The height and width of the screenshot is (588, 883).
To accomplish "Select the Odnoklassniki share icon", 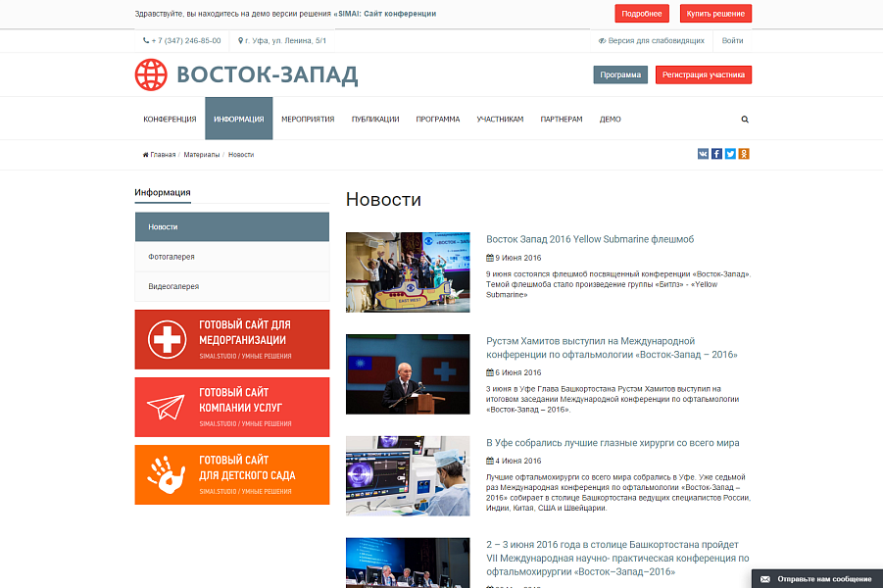I will click(x=744, y=154).
